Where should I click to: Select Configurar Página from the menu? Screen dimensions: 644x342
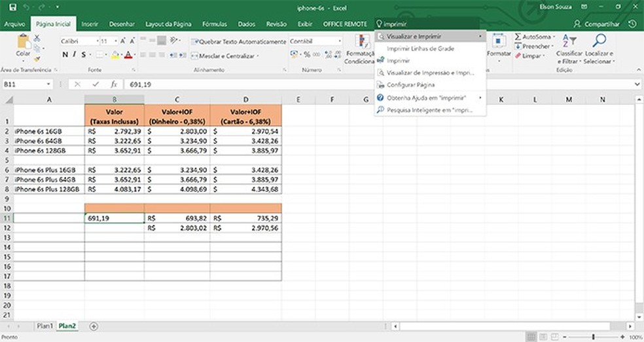(410, 85)
